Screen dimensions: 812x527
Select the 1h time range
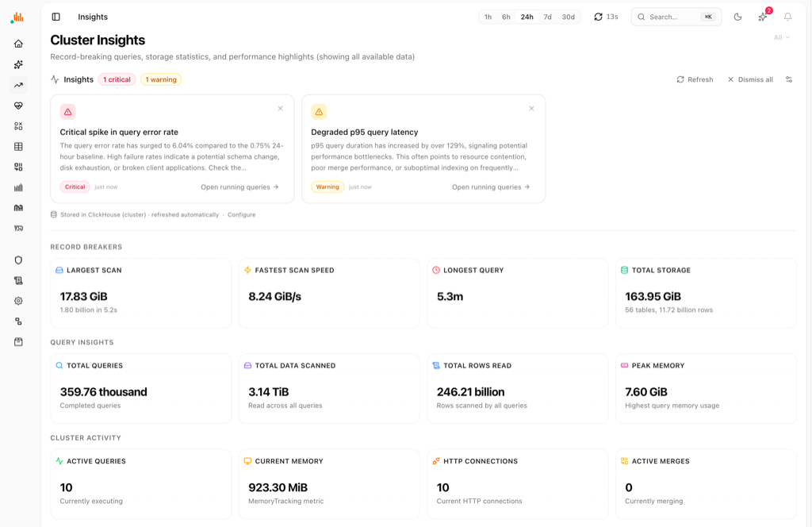(x=488, y=17)
